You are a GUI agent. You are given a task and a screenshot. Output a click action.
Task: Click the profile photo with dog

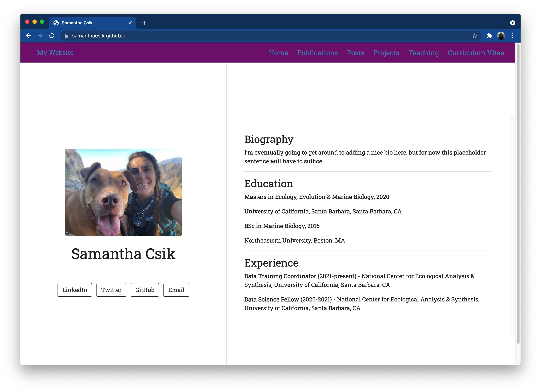coord(123,192)
